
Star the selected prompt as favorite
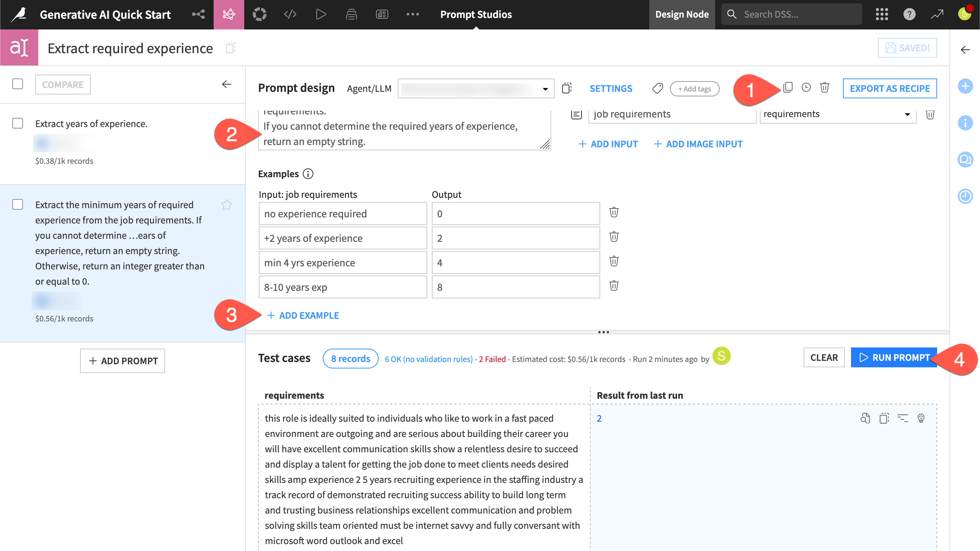[x=227, y=205]
